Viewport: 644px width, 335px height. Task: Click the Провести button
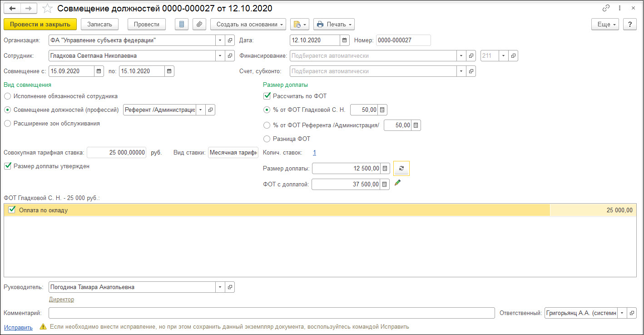pos(147,24)
